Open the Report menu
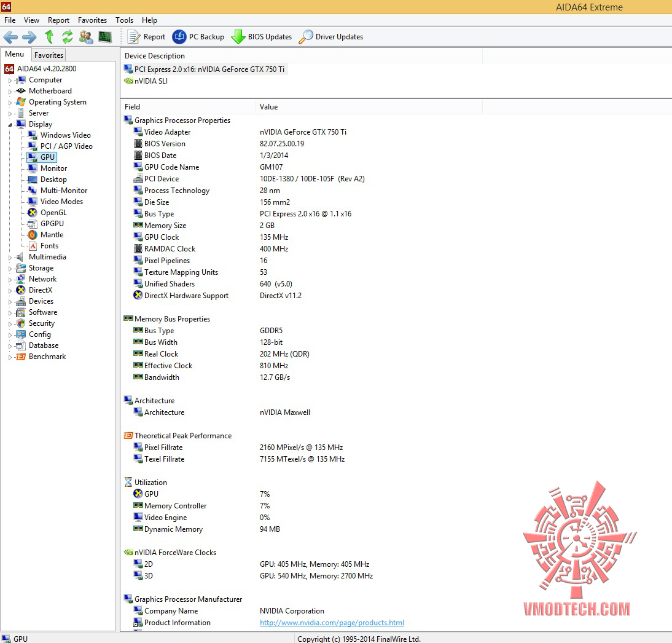 (x=58, y=20)
